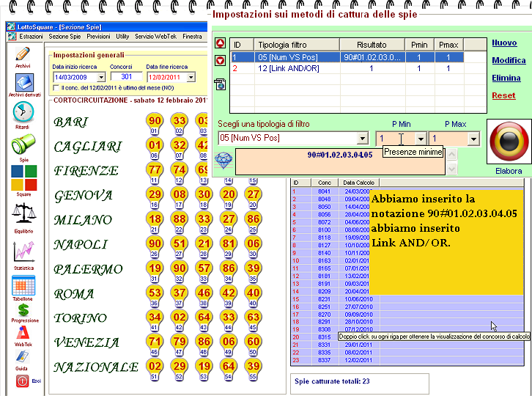Click the Concorsi field showing 301
532x396 pixels.
click(126, 76)
